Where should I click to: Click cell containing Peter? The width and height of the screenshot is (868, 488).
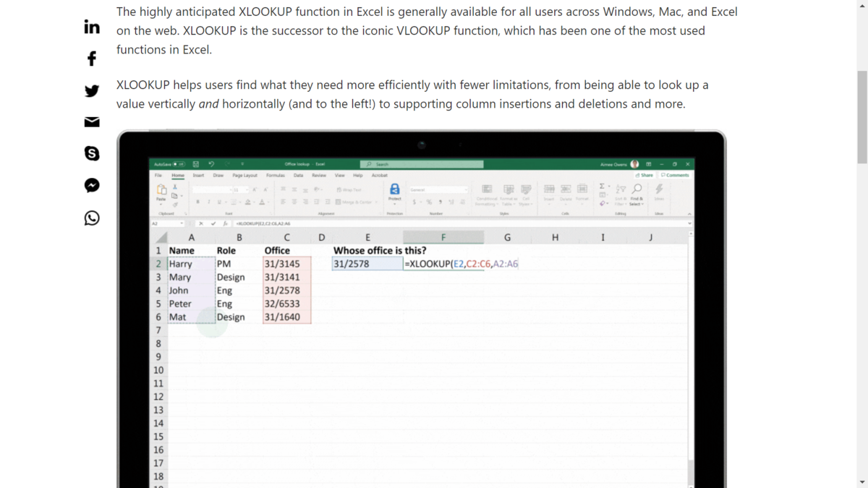click(191, 304)
